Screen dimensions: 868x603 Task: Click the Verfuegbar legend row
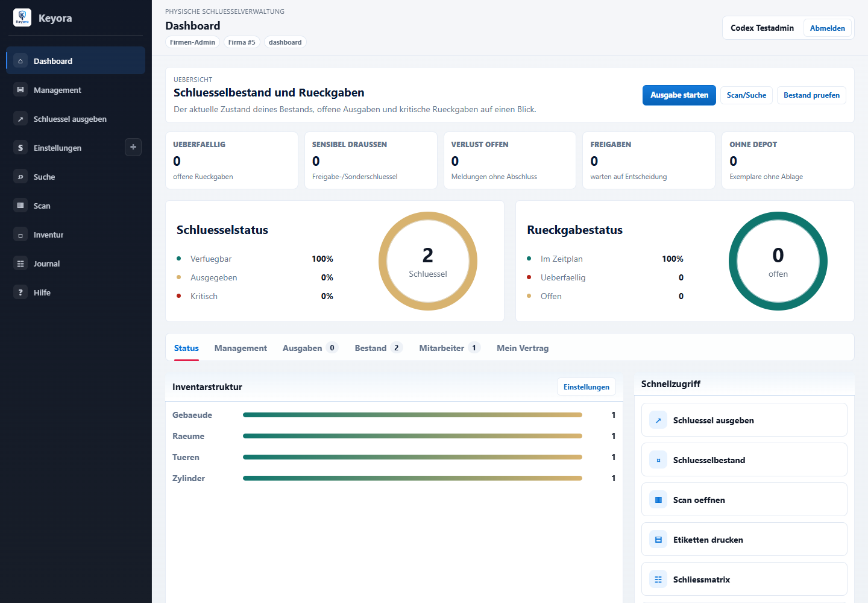pos(255,259)
